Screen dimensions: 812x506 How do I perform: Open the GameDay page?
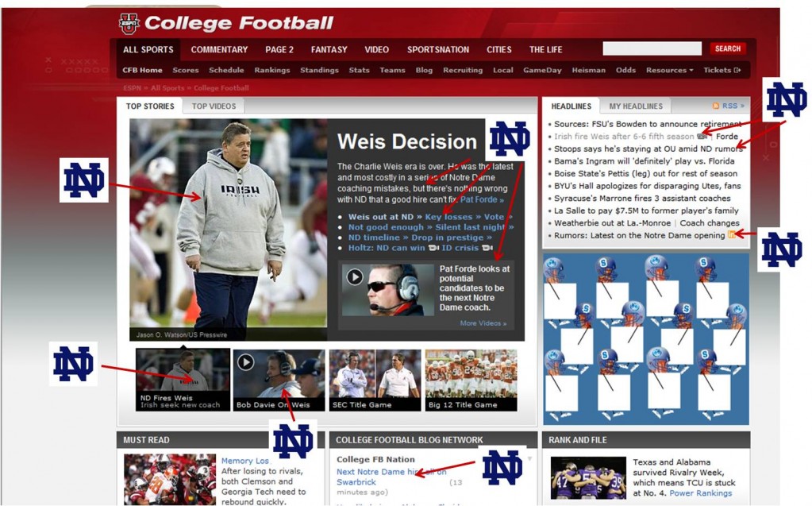pyautogui.click(x=542, y=70)
